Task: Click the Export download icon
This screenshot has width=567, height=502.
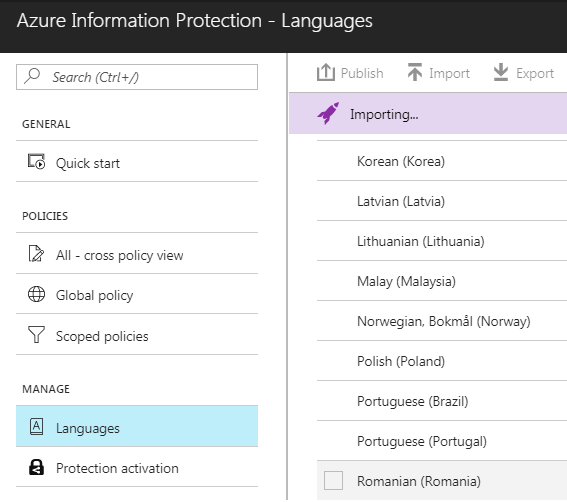Action: click(501, 72)
